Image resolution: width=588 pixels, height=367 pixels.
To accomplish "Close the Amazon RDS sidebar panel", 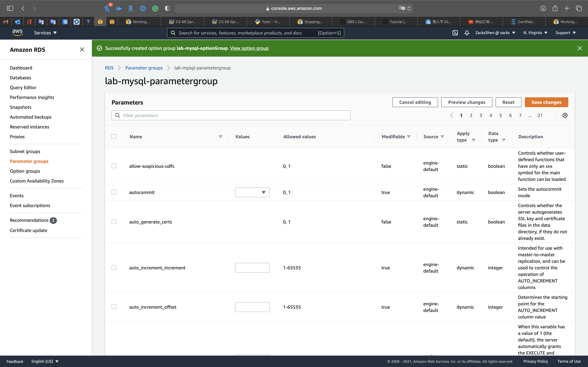I will point(82,49).
